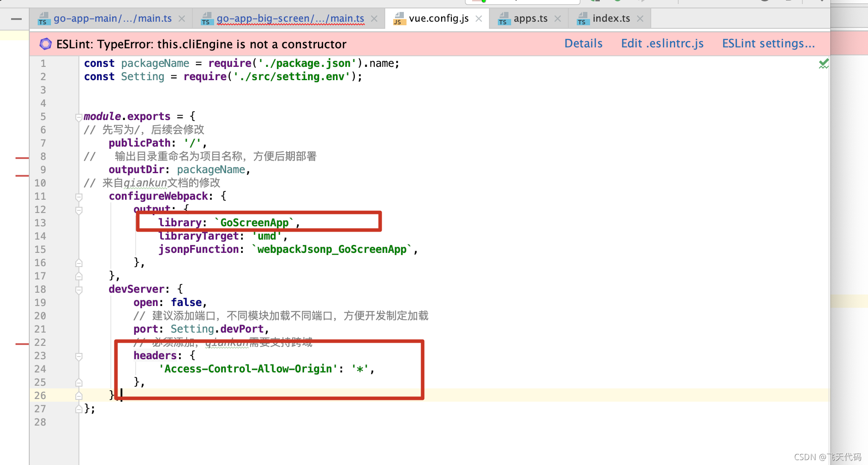Click the `GoScreenApp` library value
868x465 pixels.
(x=254, y=223)
